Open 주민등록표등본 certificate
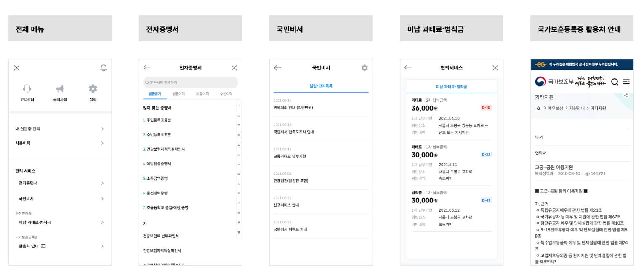This screenshot has width=644, height=274. click(157, 120)
